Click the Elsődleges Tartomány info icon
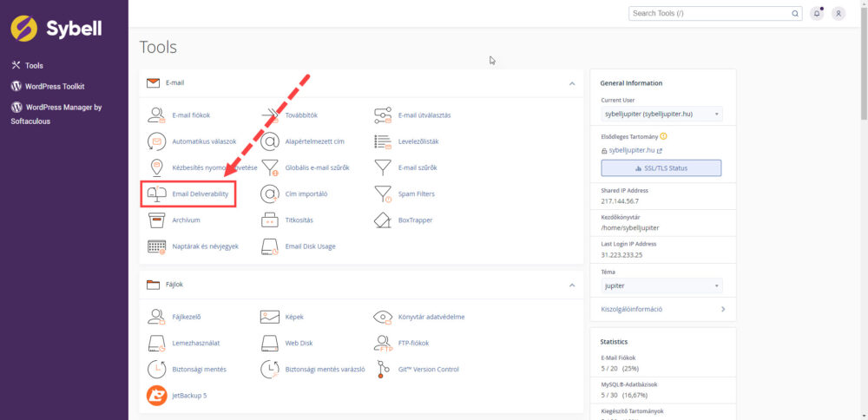Image resolution: width=868 pixels, height=420 pixels. 663,136
